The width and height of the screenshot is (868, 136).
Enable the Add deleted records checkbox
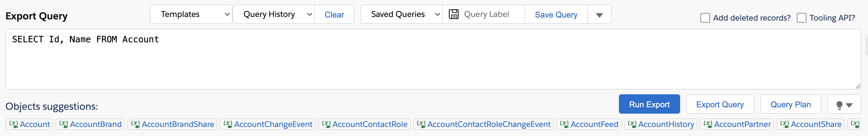pyautogui.click(x=705, y=18)
